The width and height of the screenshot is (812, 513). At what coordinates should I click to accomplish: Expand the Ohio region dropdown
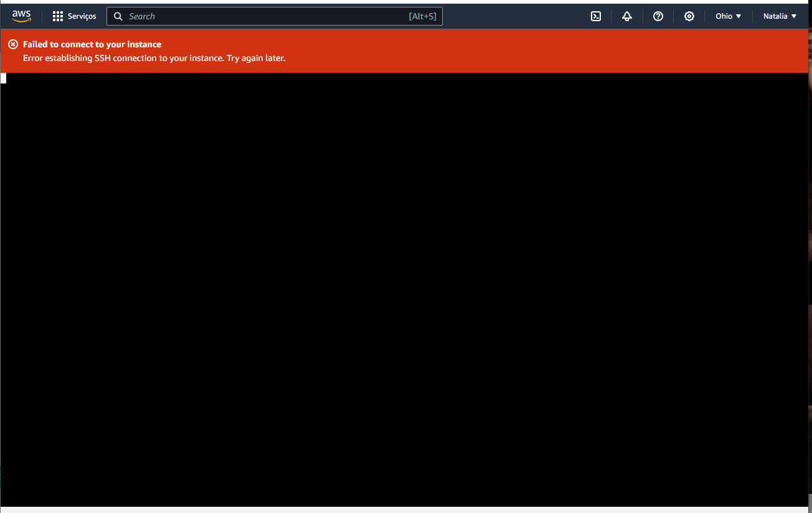pos(729,16)
